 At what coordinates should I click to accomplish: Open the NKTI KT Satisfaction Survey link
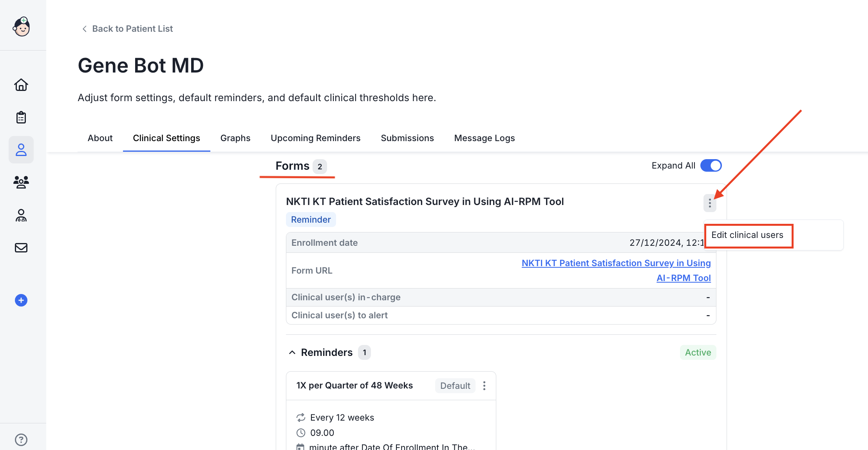[616, 263]
